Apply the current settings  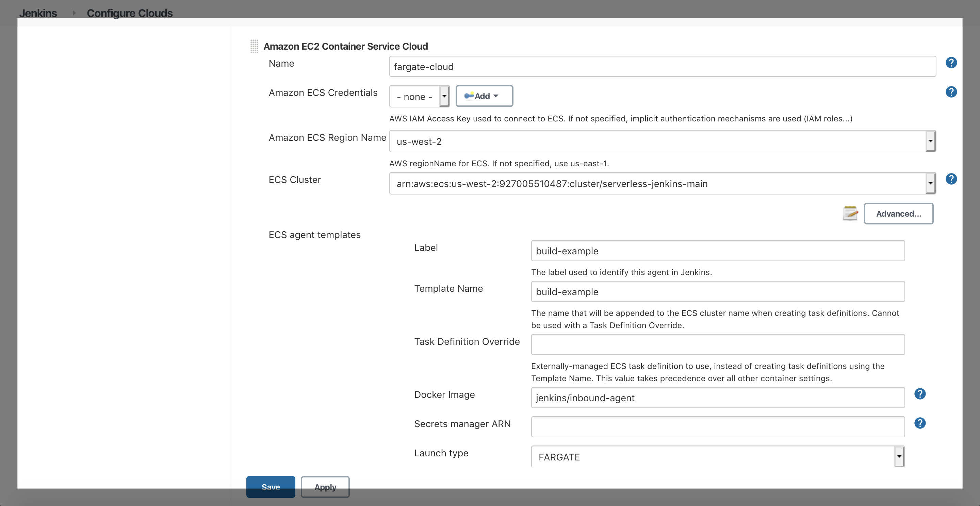coord(325,487)
